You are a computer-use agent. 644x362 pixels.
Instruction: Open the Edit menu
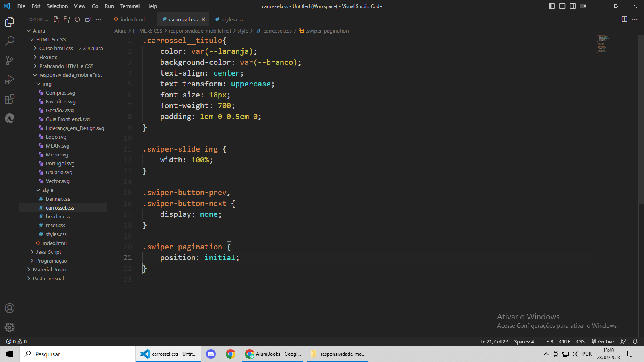(x=36, y=6)
